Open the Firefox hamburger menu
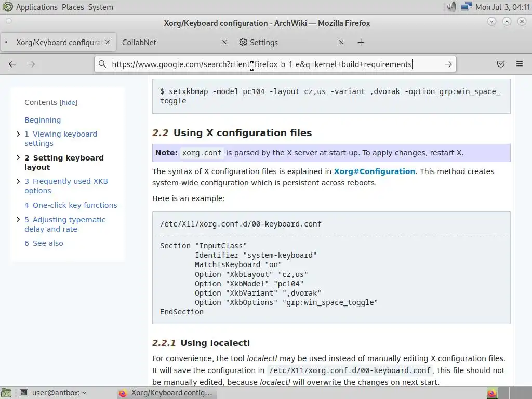The width and height of the screenshot is (532, 399). coord(520,64)
